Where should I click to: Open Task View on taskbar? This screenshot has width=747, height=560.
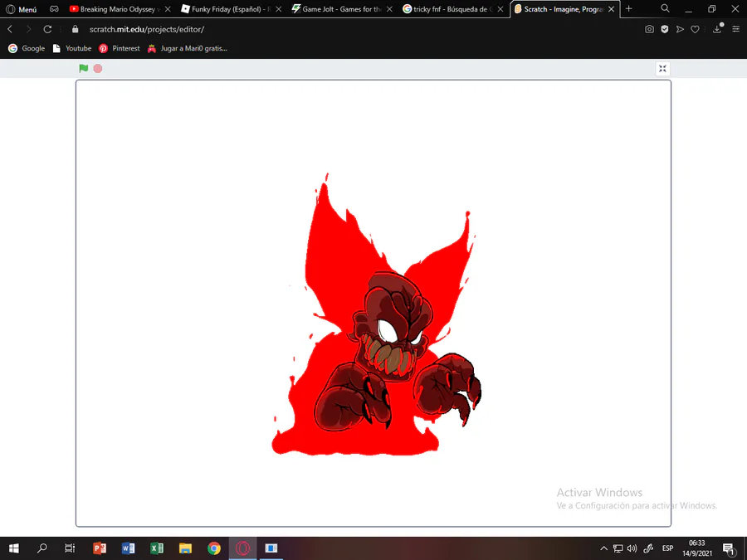pyautogui.click(x=70, y=548)
